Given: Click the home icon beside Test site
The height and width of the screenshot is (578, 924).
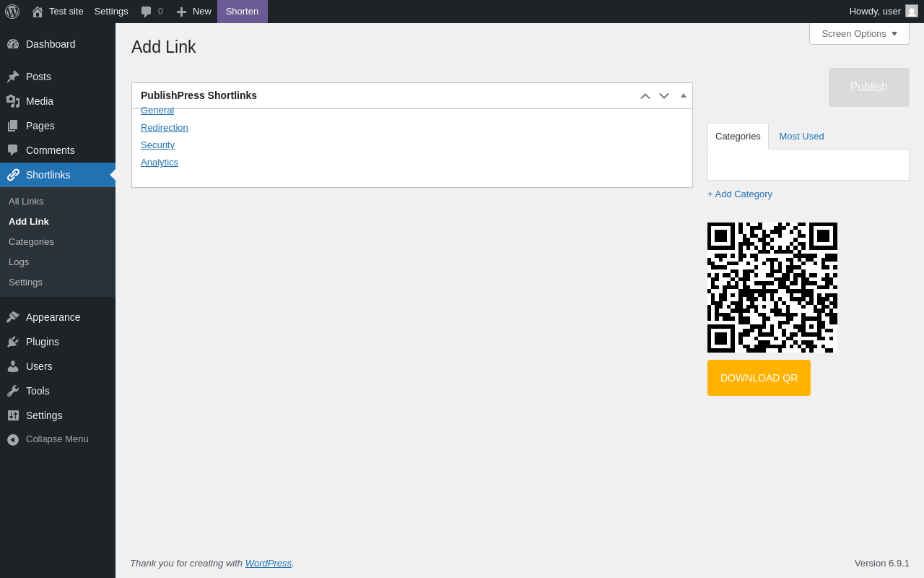Looking at the screenshot, I should pyautogui.click(x=38, y=12).
